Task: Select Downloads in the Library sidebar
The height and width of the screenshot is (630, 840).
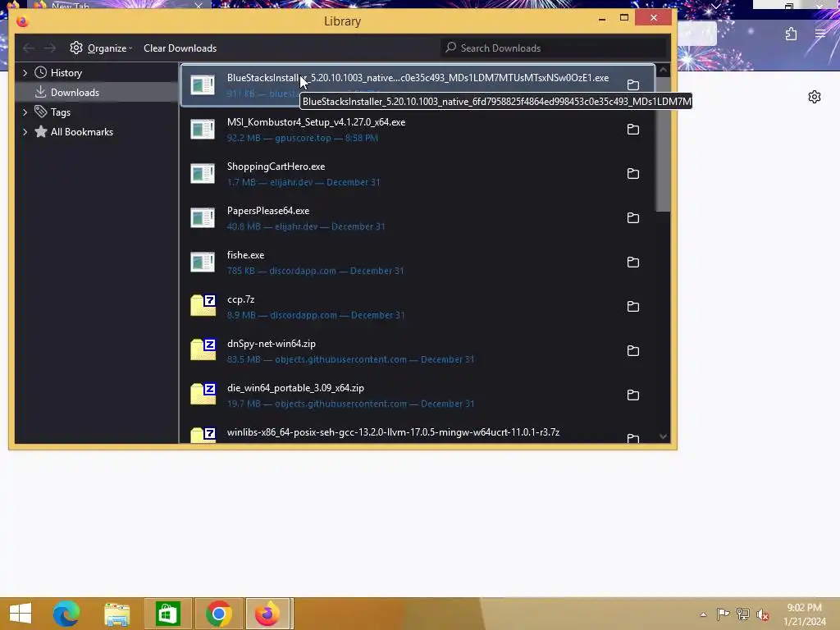Action: tap(97, 92)
